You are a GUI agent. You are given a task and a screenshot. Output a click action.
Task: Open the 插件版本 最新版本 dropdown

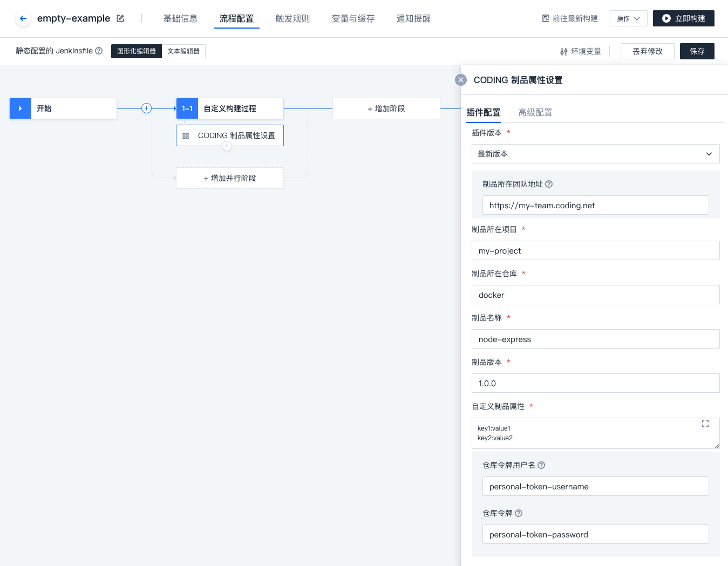[596, 154]
